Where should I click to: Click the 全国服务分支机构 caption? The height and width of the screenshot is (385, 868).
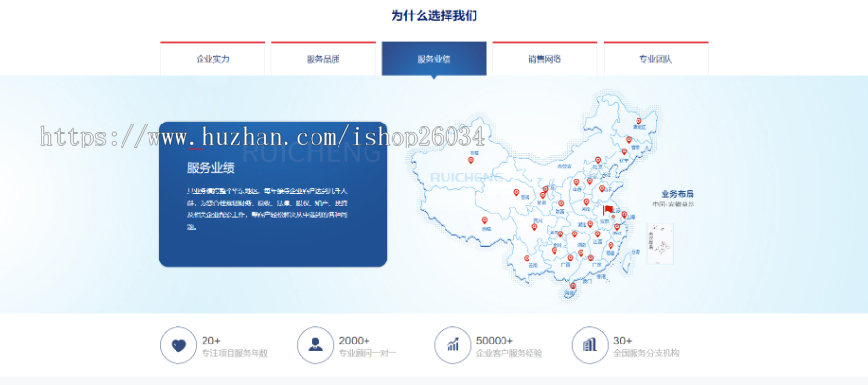646,353
